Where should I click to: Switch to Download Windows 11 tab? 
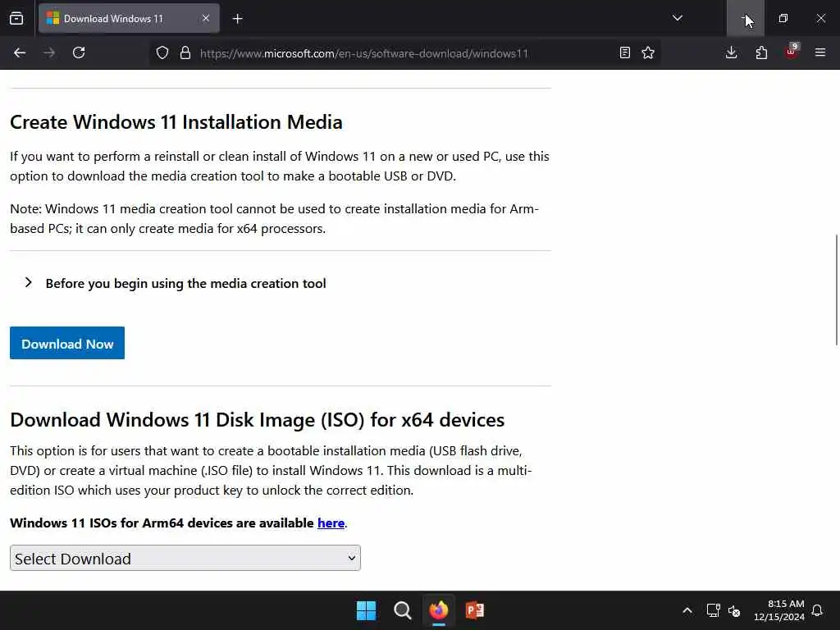coord(129,18)
